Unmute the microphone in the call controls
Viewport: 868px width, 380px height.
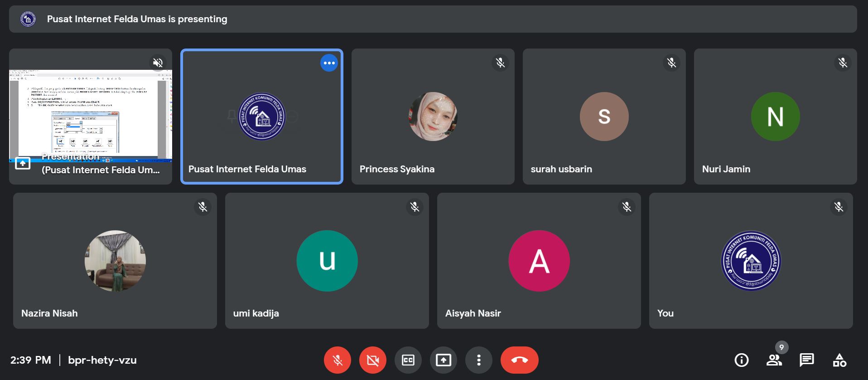coord(337,360)
